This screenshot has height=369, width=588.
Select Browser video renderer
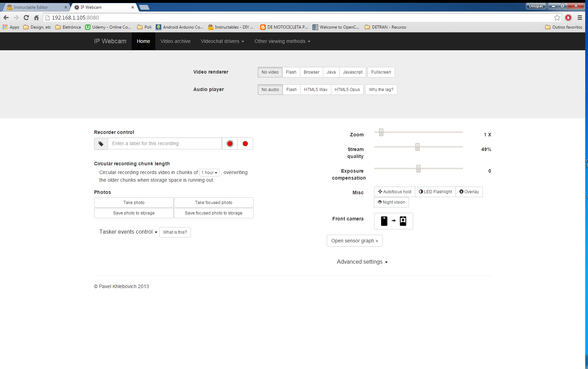coord(311,72)
